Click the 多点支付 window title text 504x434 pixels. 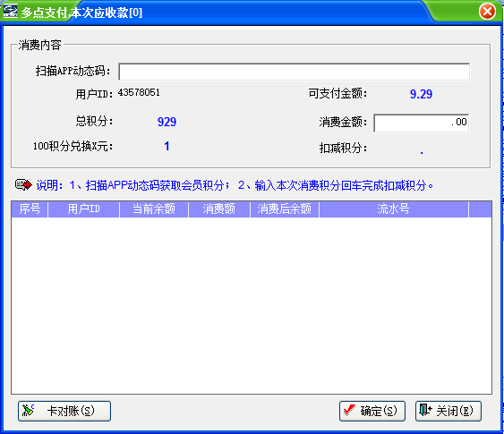[x=81, y=13]
